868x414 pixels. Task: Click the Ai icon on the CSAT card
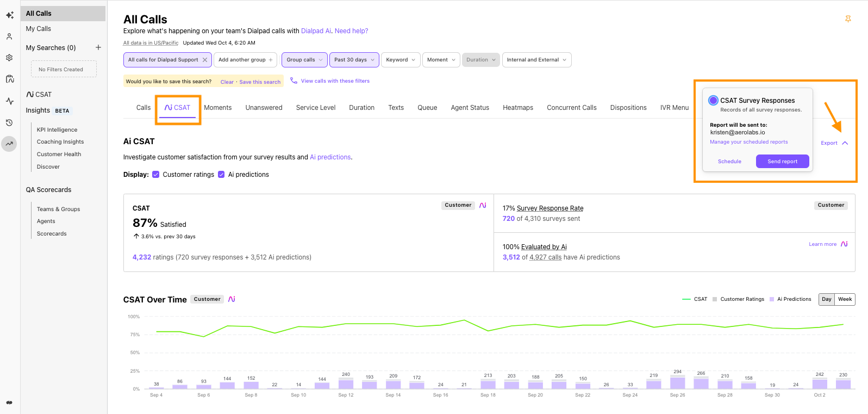point(483,205)
